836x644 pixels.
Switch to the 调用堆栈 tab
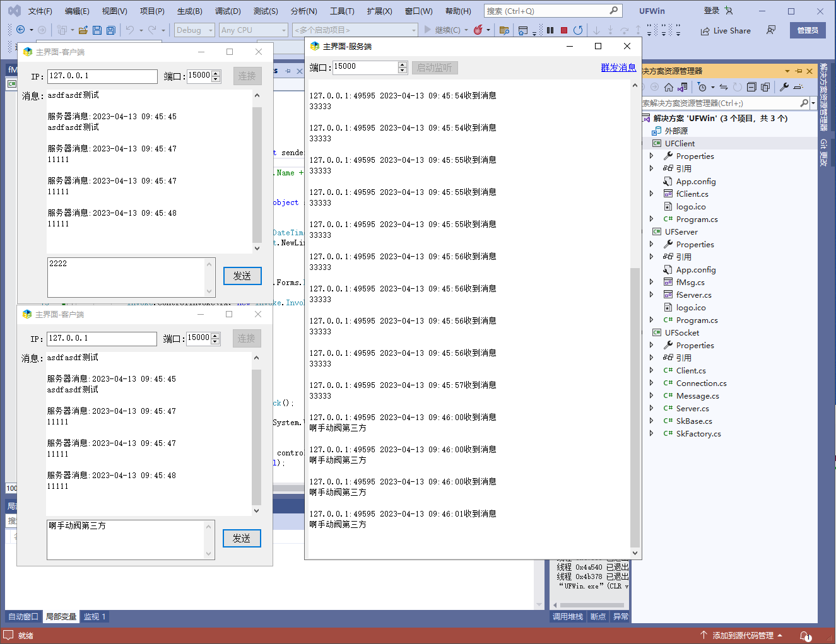568,616
